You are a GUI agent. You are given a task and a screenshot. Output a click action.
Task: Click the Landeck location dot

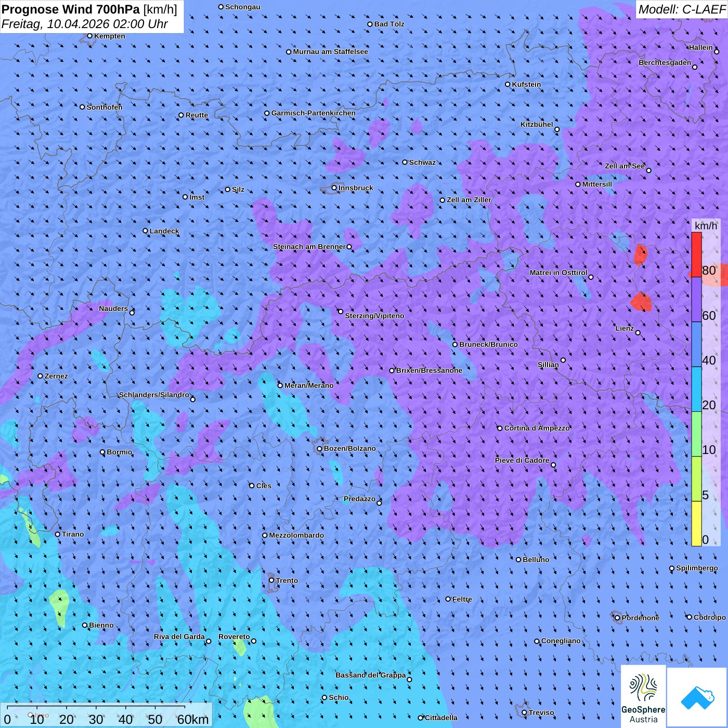click(x=146, y=231)
